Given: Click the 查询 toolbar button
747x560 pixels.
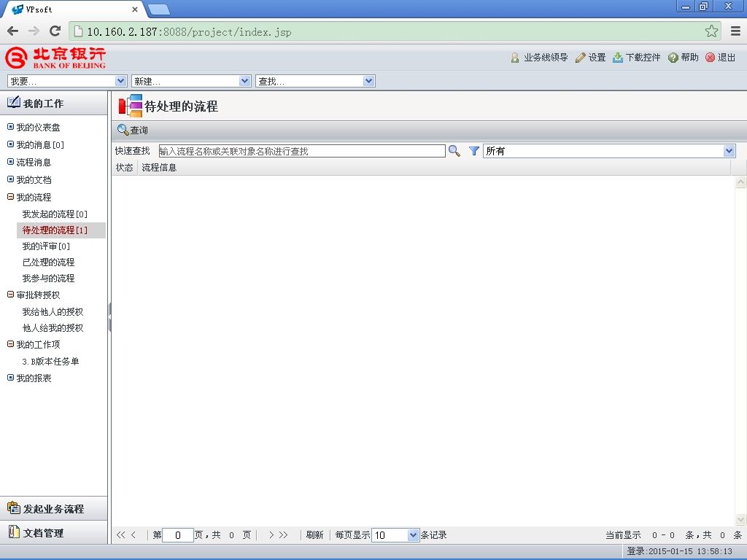Looking at the screenshot, I should point(133,130).
